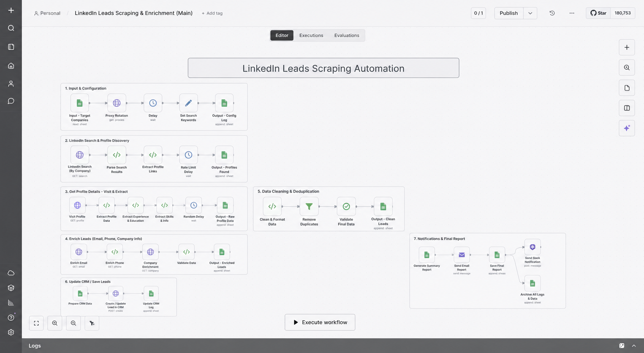
Task: Open insights chart icon in sidebar
Action: point(11,303)
